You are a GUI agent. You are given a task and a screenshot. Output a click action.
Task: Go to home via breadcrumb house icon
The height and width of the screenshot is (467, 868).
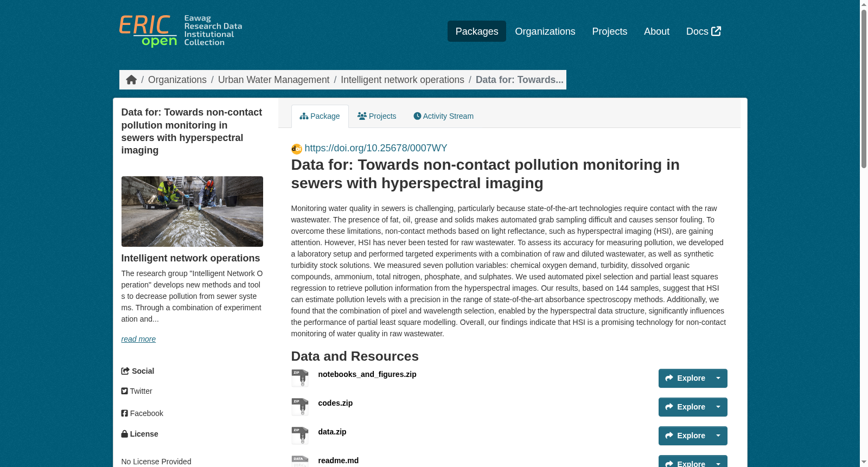(x=131, y=80)
